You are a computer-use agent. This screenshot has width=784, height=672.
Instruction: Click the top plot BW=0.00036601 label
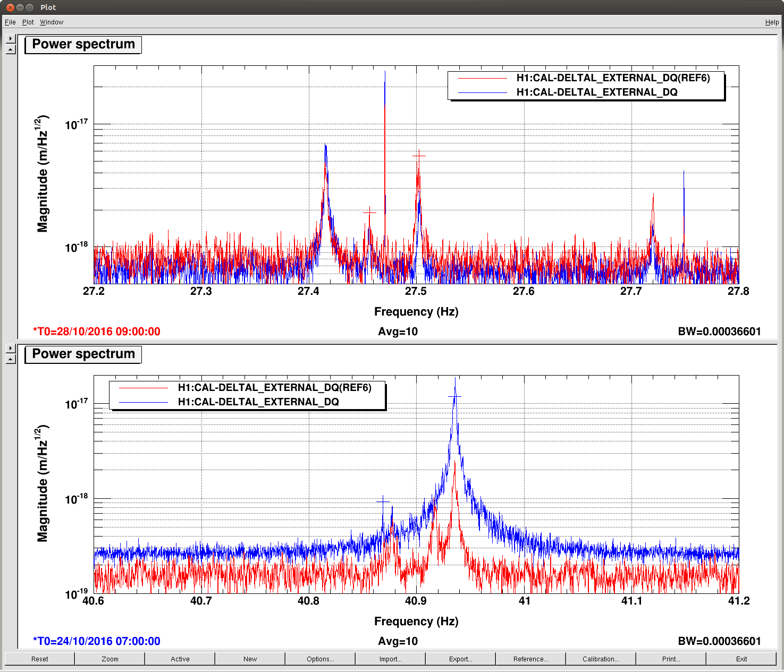[x=720, y=331]
